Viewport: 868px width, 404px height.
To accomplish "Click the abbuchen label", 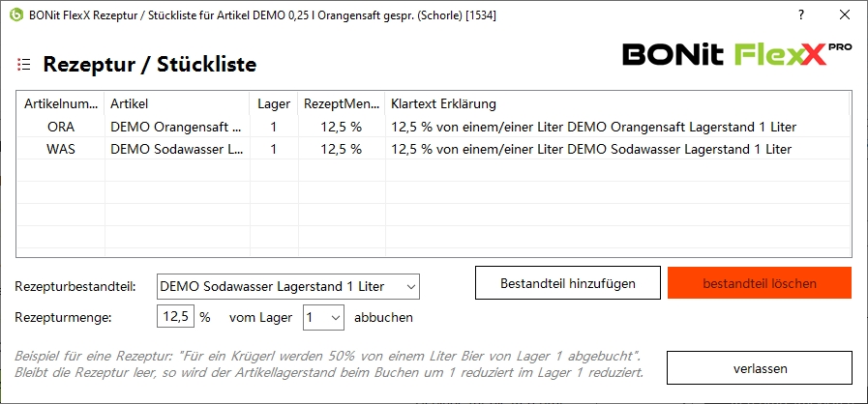I will (383, 318).
